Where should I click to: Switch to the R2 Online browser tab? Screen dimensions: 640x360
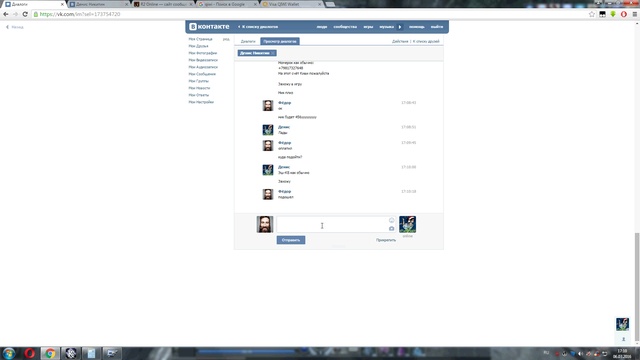pyautogui.click(x=162, y=4)
